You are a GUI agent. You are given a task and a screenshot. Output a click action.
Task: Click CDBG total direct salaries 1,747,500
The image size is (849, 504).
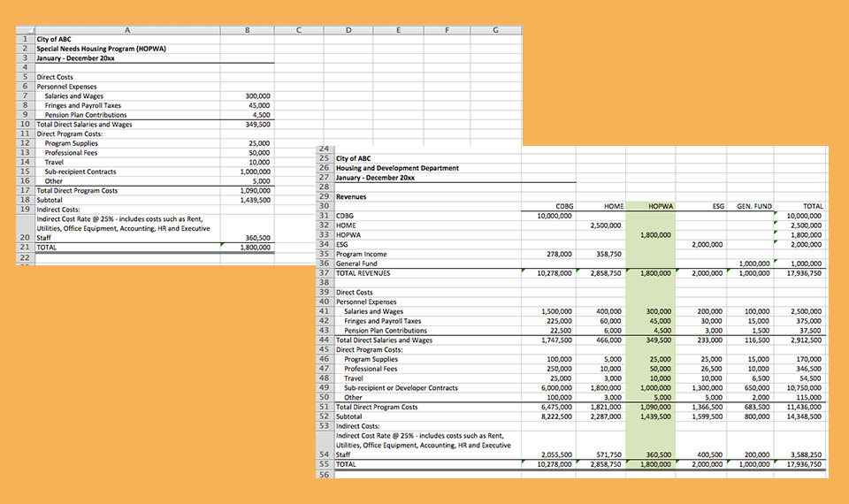[x=556, y=340]
